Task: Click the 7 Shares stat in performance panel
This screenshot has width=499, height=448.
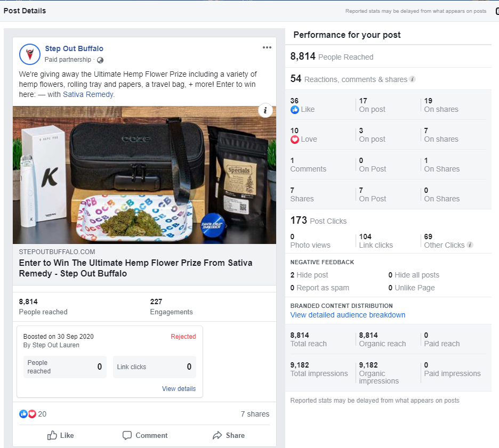Action: [302, 195]
